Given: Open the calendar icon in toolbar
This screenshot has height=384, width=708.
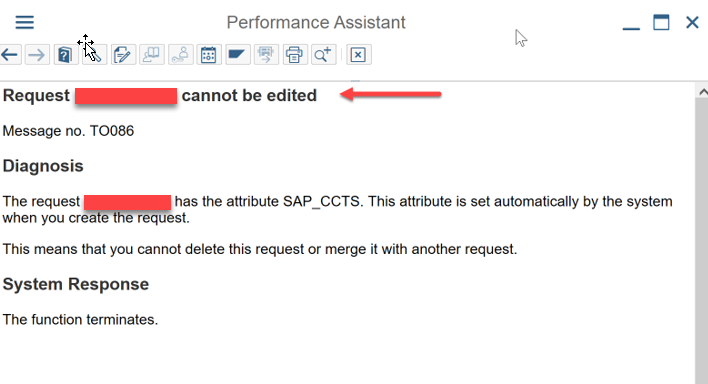Looking at the screenshot, I should tap(209, 55).
